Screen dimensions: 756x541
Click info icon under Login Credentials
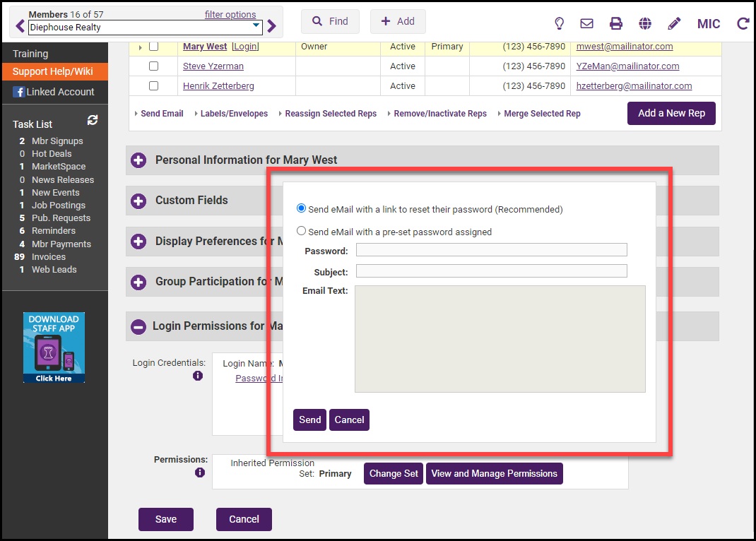(198, 376)
